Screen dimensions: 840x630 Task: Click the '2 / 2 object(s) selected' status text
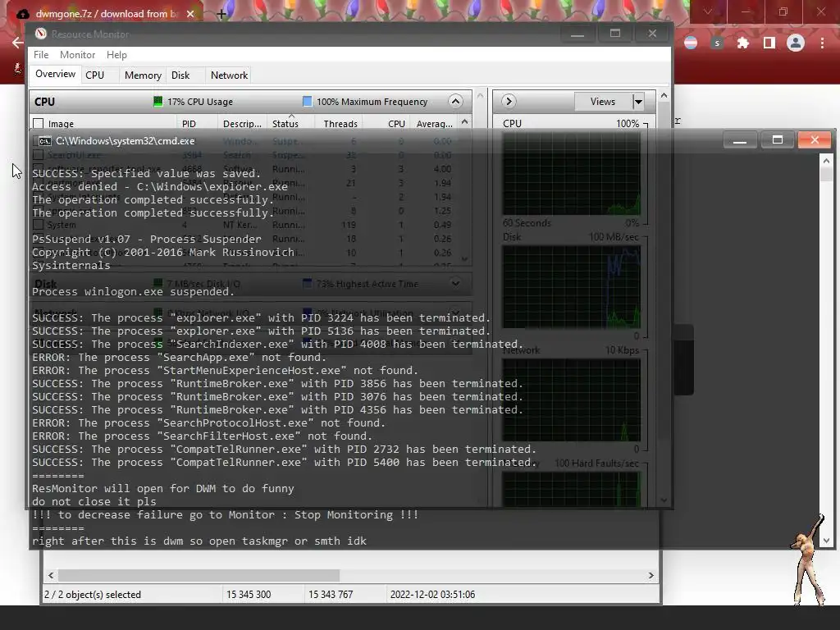click(x=93, y=595)
